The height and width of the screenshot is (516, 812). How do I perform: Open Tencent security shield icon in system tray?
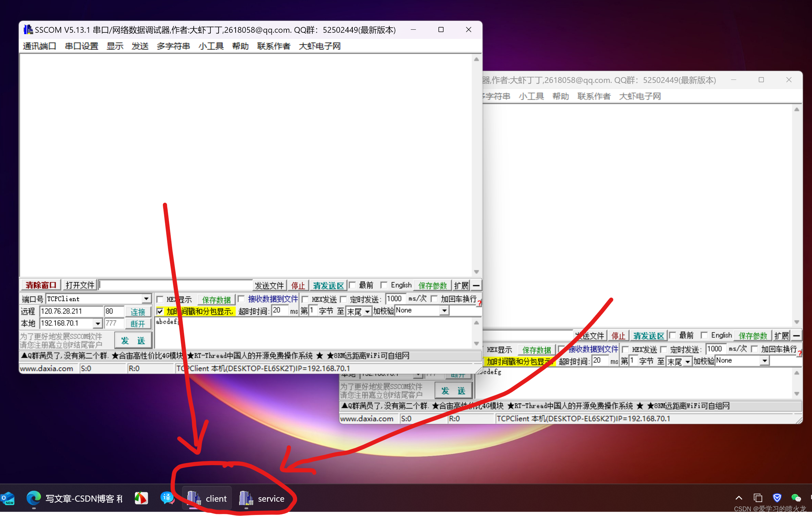778,498
